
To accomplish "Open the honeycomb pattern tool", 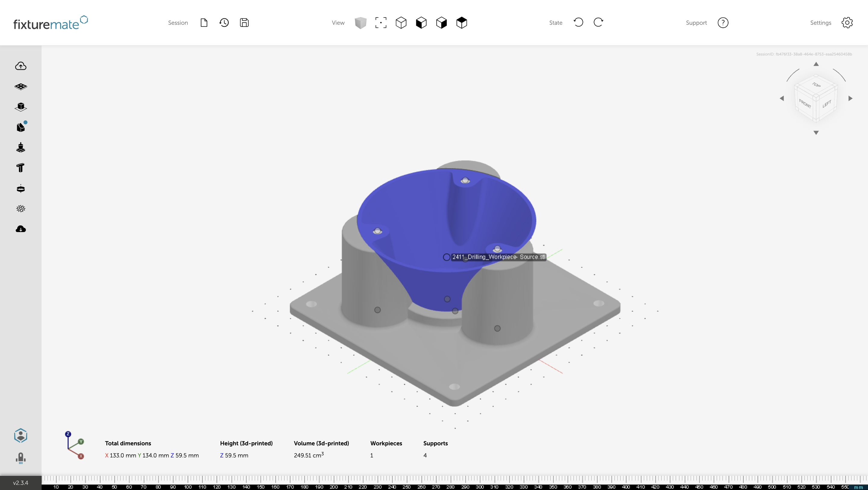I will (20, 209).
